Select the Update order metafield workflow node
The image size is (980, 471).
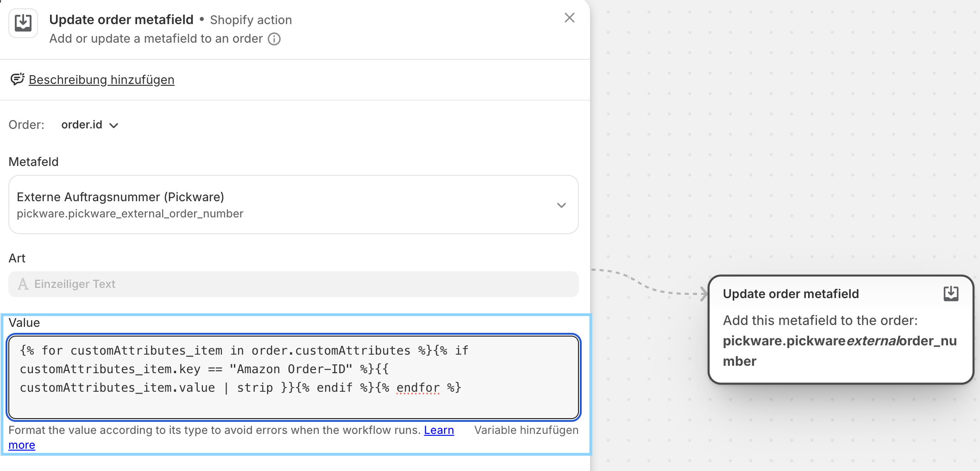pos(840,329)
